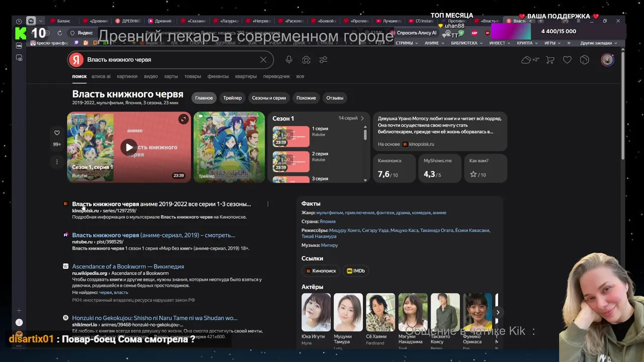Open the Кинопоиск 7,6 rating card
The image size is (644, 362).
tap(394, 168)
